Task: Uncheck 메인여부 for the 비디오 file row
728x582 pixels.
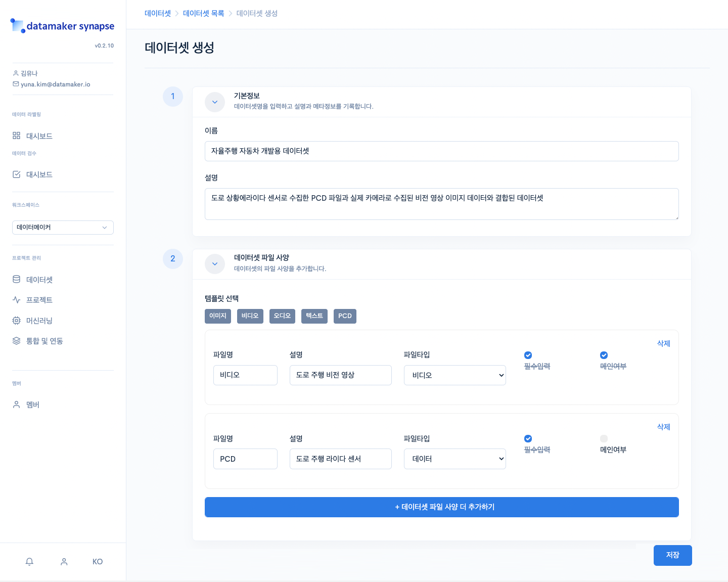Action: coord(604,355)
